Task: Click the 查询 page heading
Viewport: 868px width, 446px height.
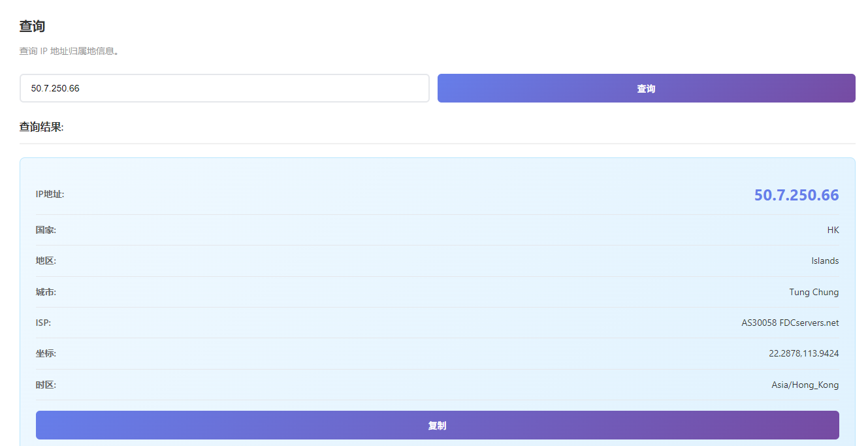Action: point(32,27)
